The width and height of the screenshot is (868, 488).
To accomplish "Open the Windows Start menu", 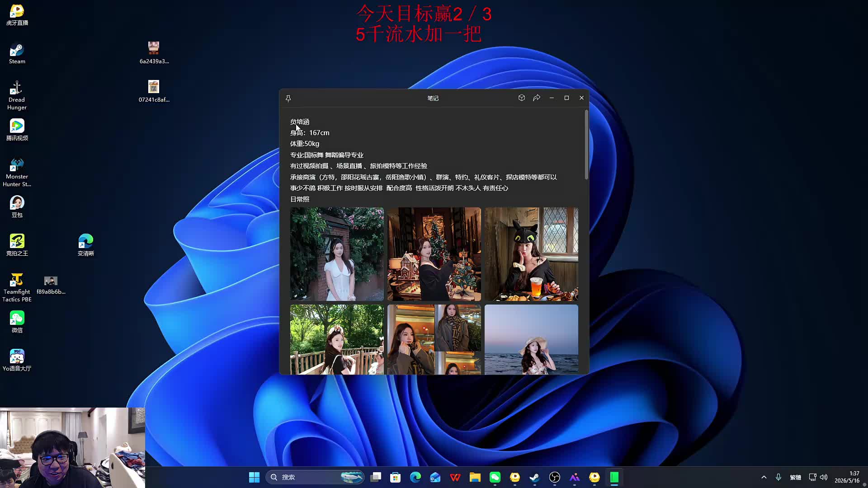I will pyautogui.click(x=255, y=477).
